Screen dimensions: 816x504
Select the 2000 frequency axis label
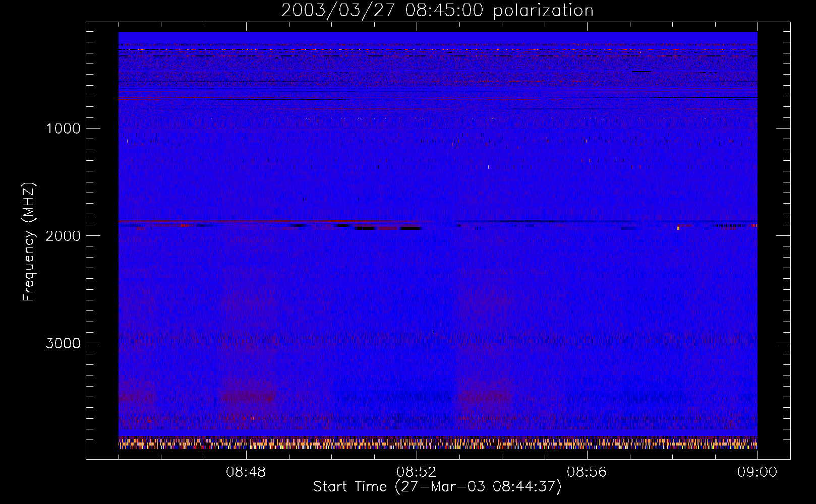(x=63, y=236)
